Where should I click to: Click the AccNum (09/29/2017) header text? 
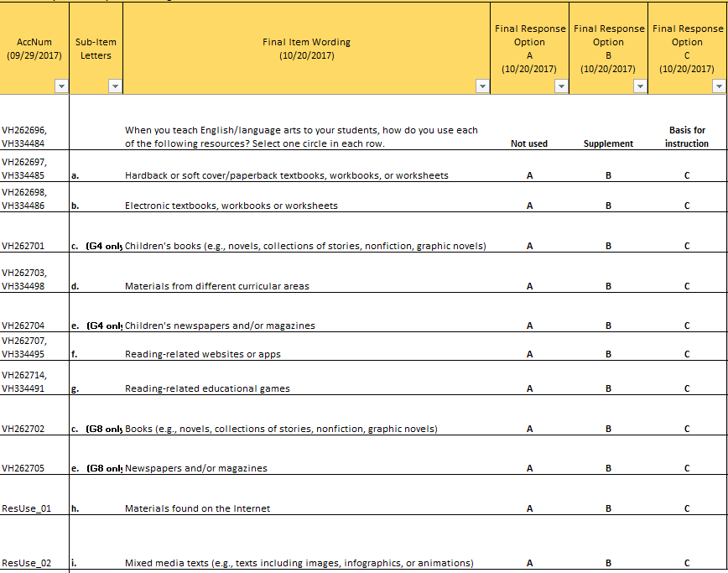[34, 49]
